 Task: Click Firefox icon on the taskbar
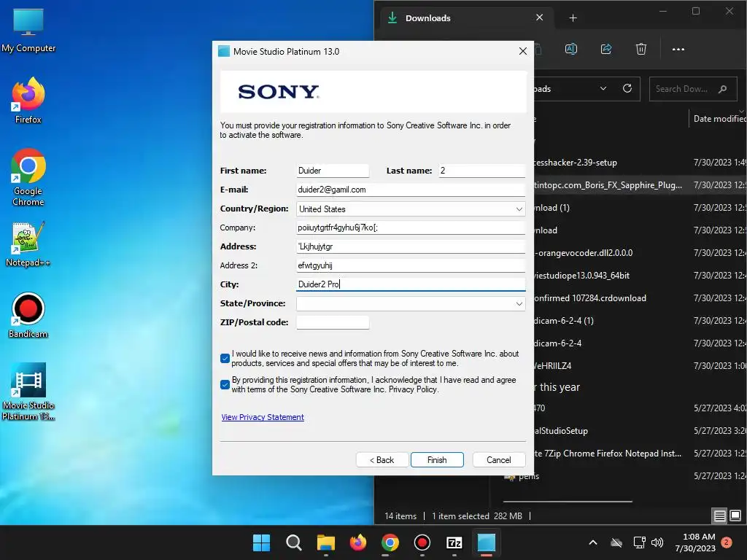357,542
